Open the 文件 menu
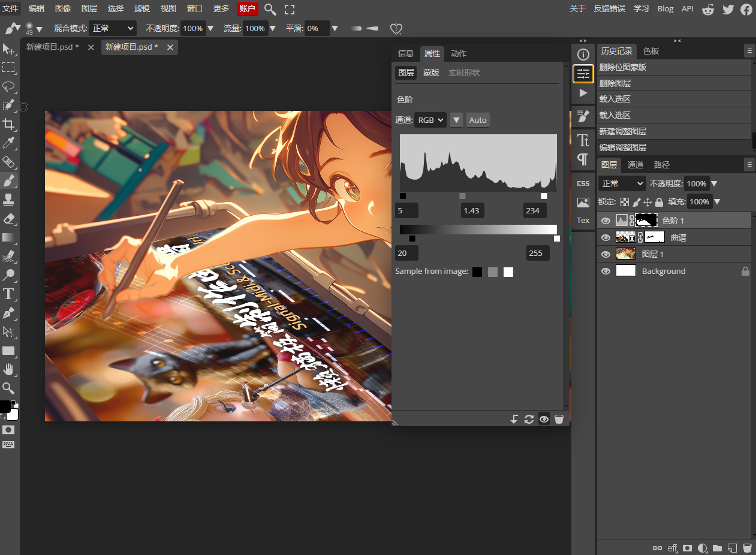 (x=10, y=8)
